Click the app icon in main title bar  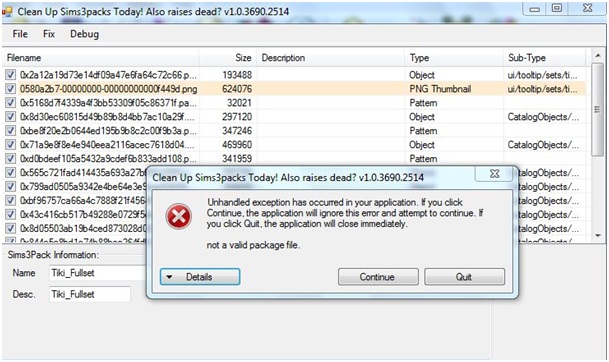tap(7, 12)
